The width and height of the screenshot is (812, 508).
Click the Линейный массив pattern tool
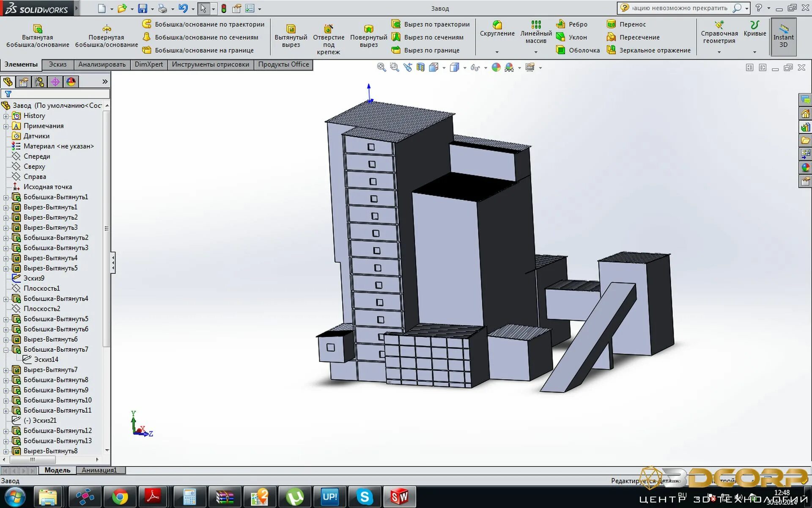[536, 32]
